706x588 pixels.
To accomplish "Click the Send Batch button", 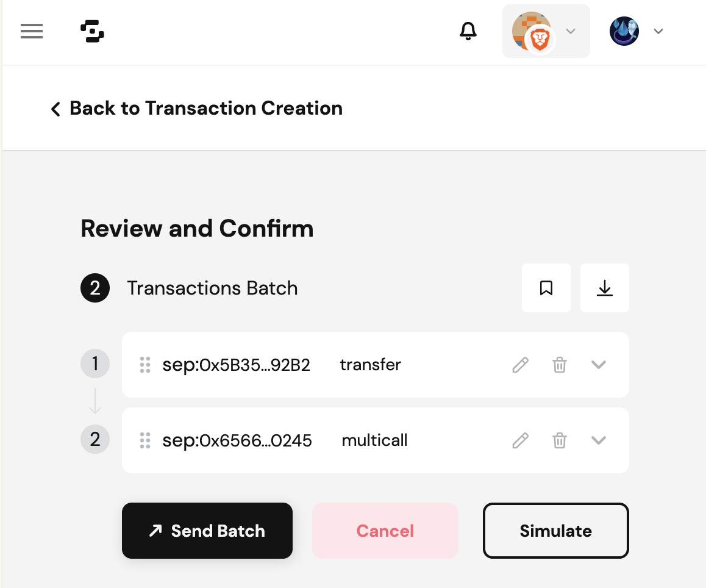I will coord(207,531).
